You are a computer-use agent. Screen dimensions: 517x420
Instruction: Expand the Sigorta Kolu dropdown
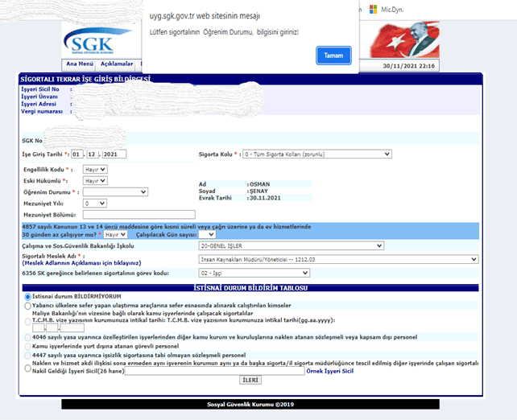[x=317, y=154]
